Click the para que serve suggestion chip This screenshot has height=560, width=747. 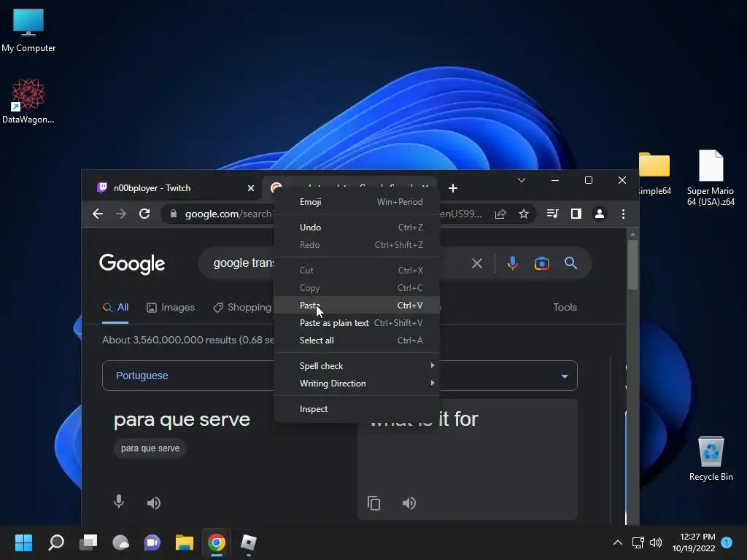(150, 448)
